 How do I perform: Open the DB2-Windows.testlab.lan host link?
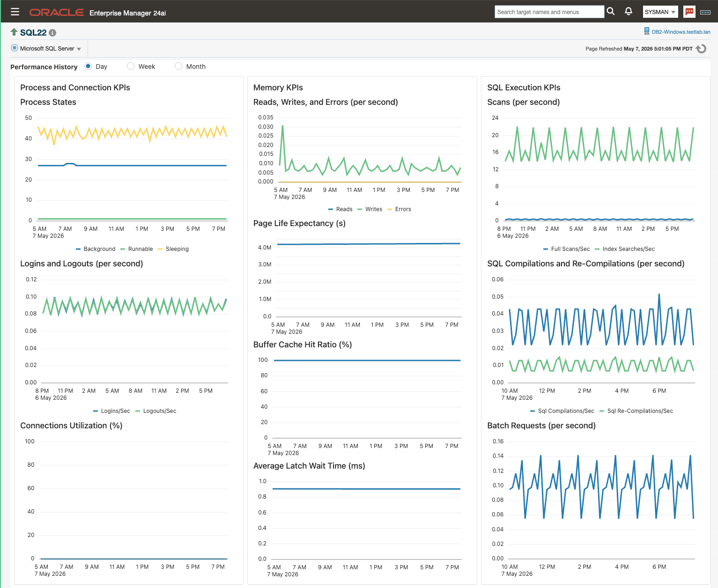click(x=681, y=32)
